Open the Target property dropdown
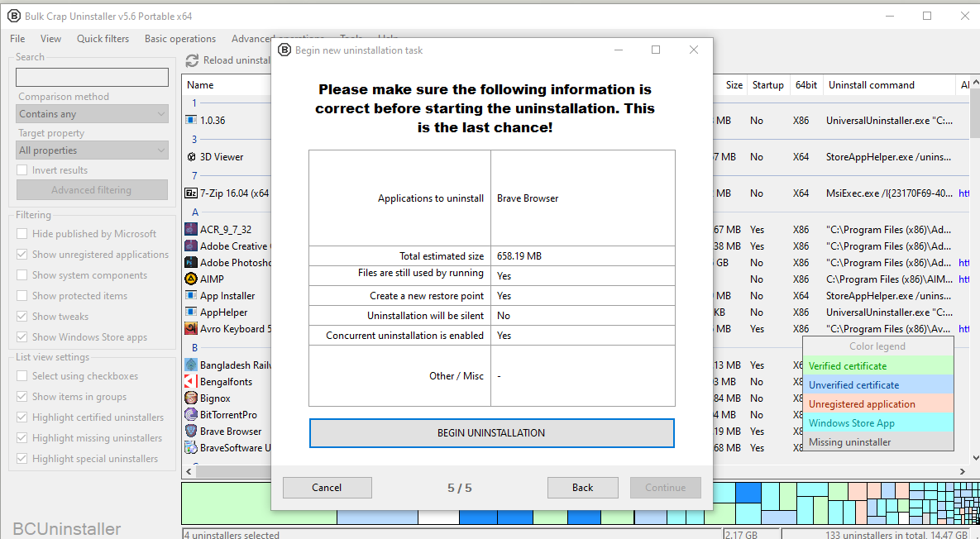The width and height of the screenshot is (980, 539). click(93, 150)
